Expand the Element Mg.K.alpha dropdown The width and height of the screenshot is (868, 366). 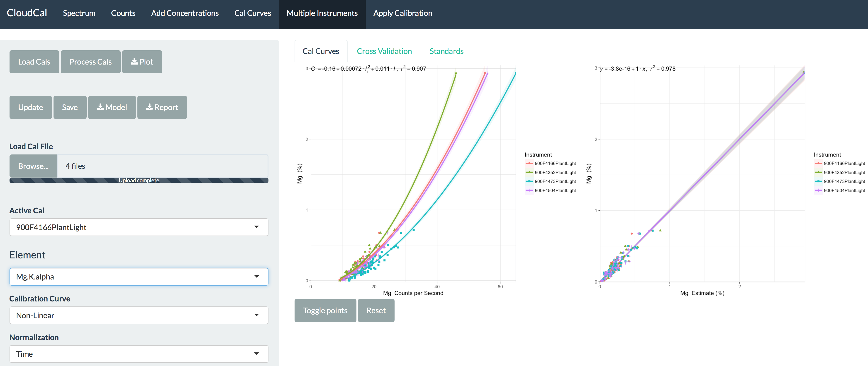(x=139, y=277)
